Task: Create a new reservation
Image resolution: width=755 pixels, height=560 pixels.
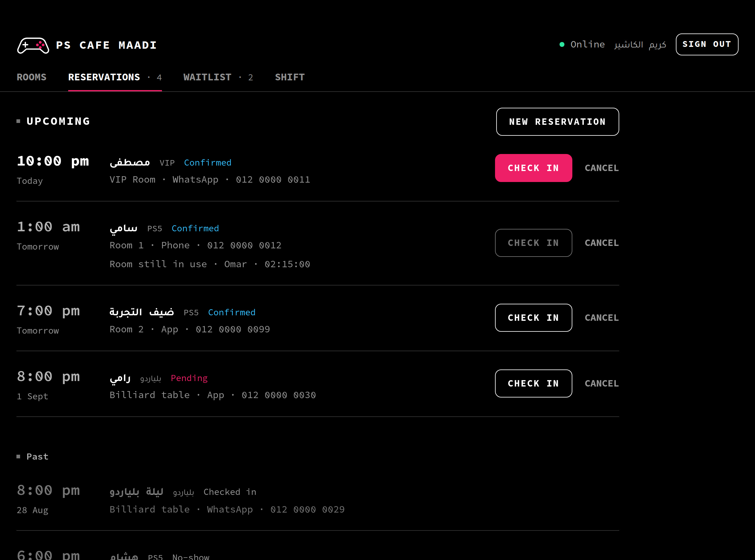Action: [557, 122]
